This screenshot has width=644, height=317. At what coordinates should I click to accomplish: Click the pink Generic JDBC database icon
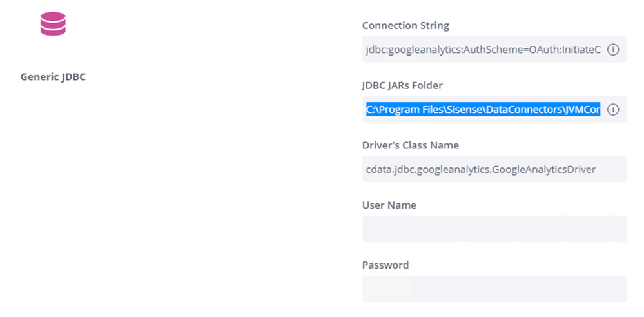click(53, 24)
